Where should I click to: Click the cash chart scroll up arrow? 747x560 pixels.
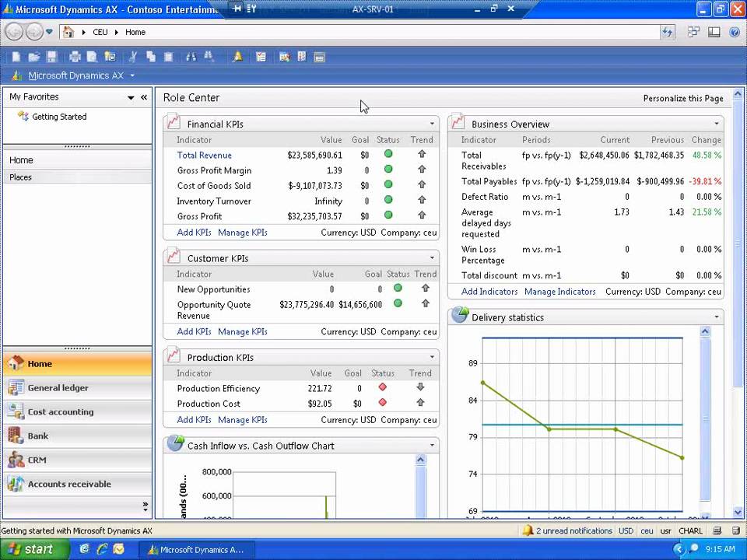[420, 460]
